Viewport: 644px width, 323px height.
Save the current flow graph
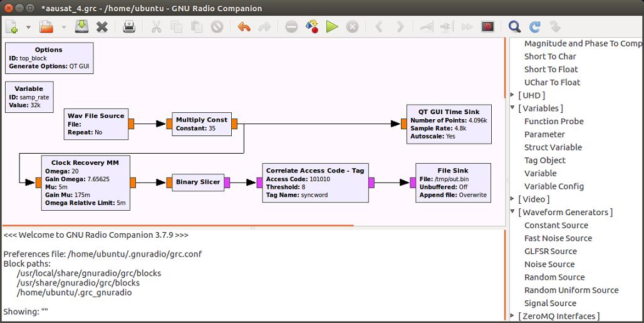(x=81, y=27)
